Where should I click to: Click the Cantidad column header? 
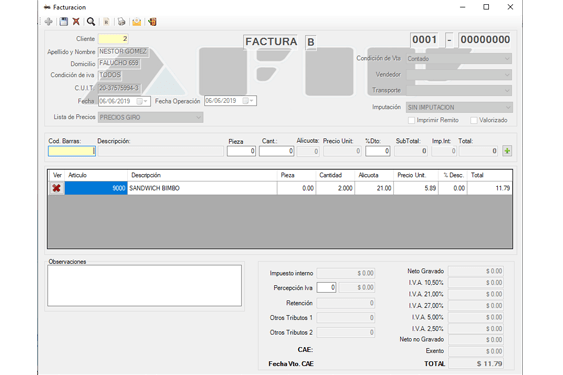pyautogui.click(x=335, y=175)
